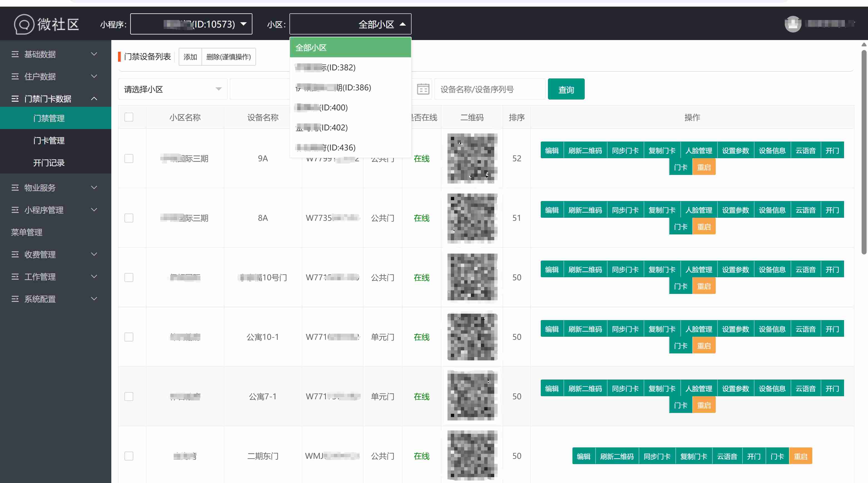Viewport: 868px width, 483px height.
Task: Expand the 基础数据 sidebar section
Action: (94, 54)
